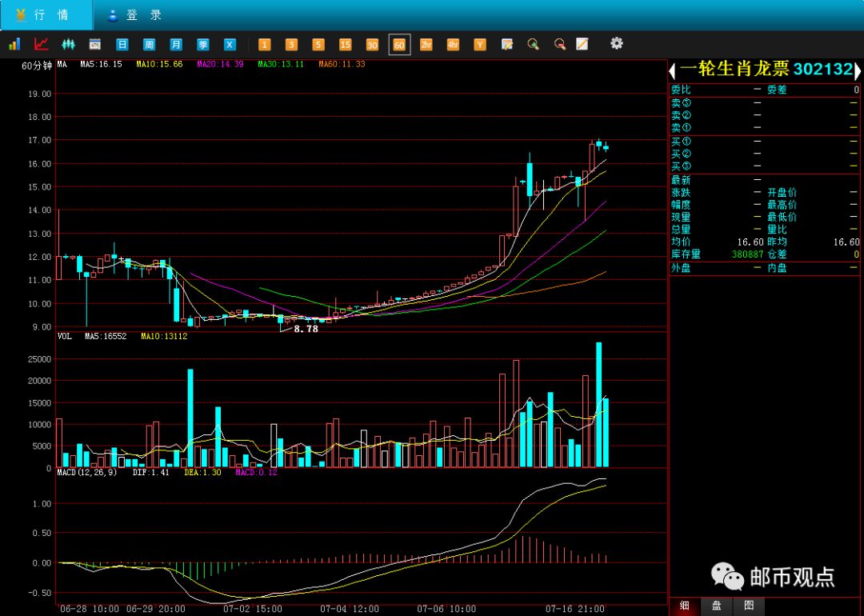The height and width of the screenshot is (616, 864).
Task: Click the 60分钟 period label
Action: pos(36,66)
